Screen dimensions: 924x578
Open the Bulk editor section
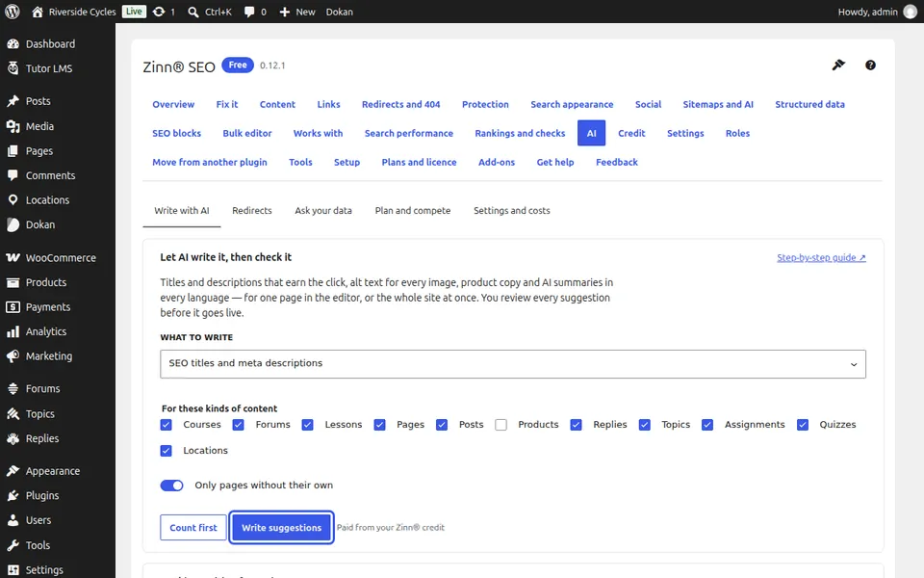247,133
